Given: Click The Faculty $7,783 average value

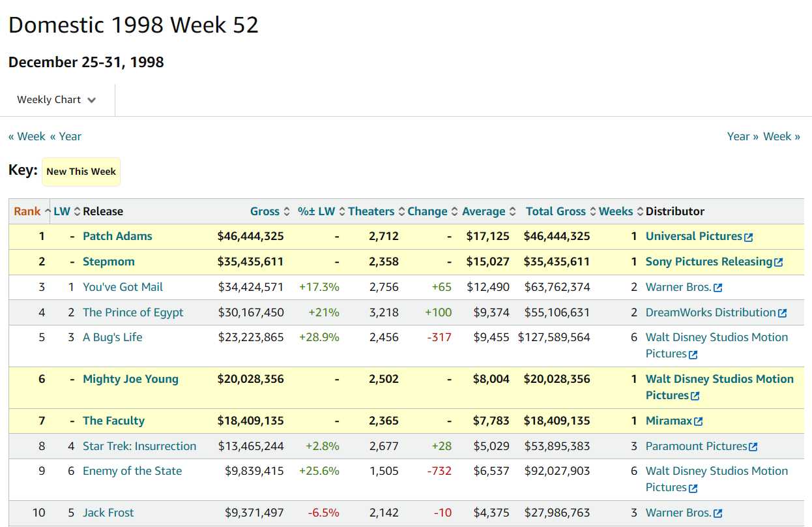Looking at the screenshot, I should 491,421.
